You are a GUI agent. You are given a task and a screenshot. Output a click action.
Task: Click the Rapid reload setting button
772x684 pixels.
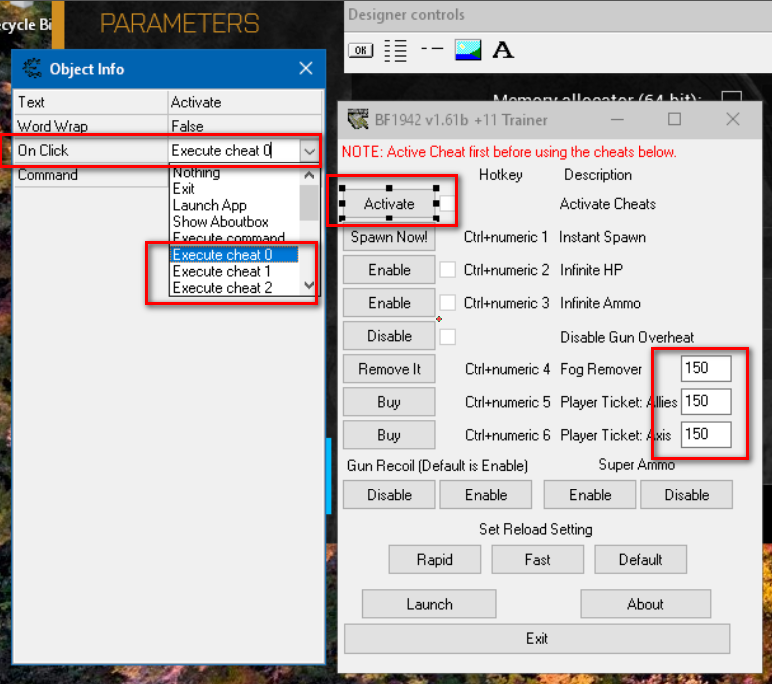click(x=434, y=560)
